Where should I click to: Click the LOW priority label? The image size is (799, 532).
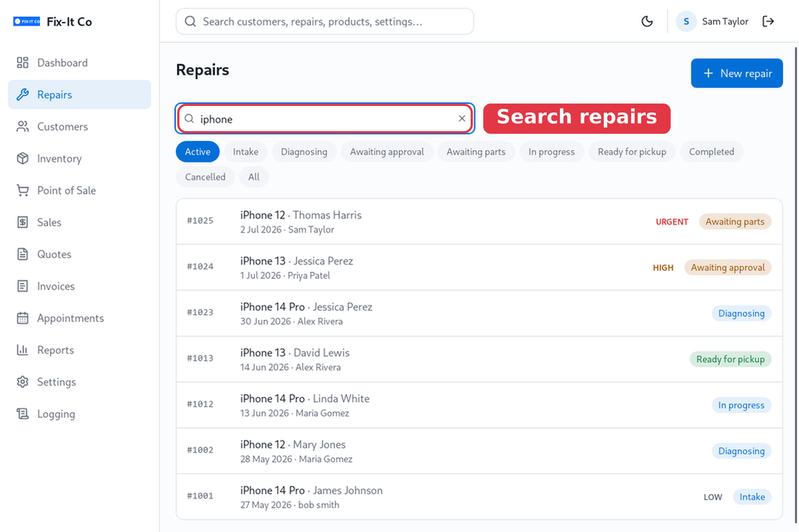[713, 497]
